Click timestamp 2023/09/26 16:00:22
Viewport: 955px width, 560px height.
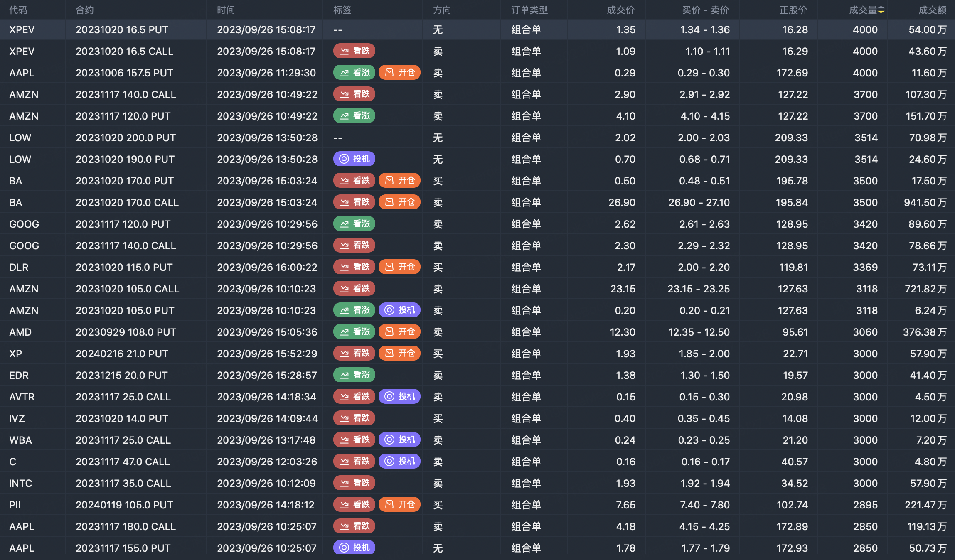click(x=267, y=268)
